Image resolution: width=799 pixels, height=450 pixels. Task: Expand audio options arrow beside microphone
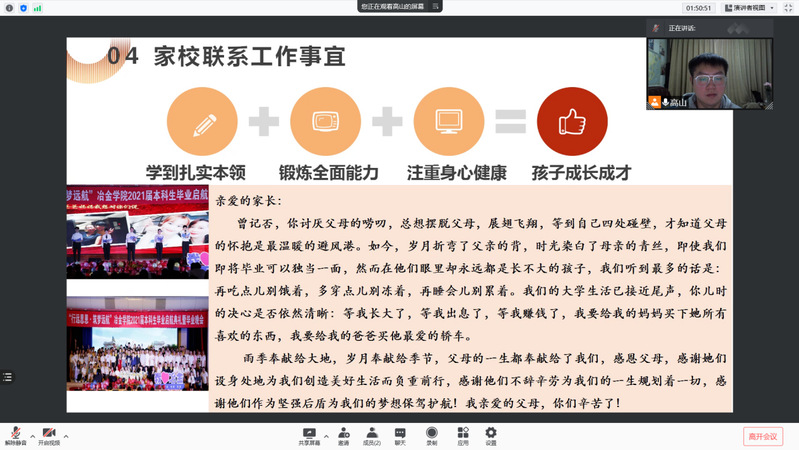click(31, 435)
